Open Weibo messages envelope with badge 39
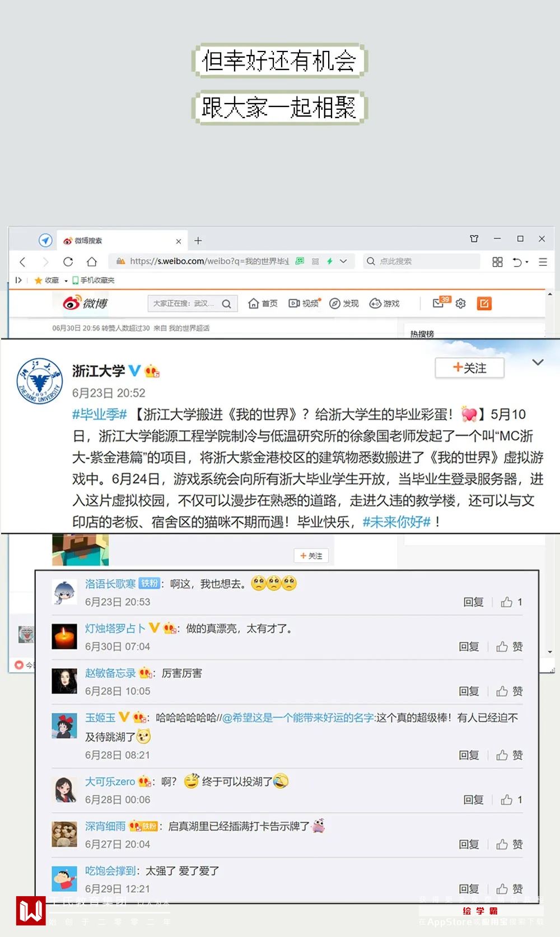This screenshot has width=560, height=937. (441, 302)
